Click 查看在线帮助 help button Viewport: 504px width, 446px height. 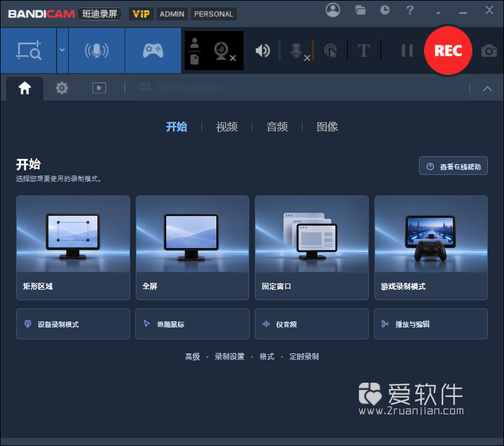coord(453,166)
